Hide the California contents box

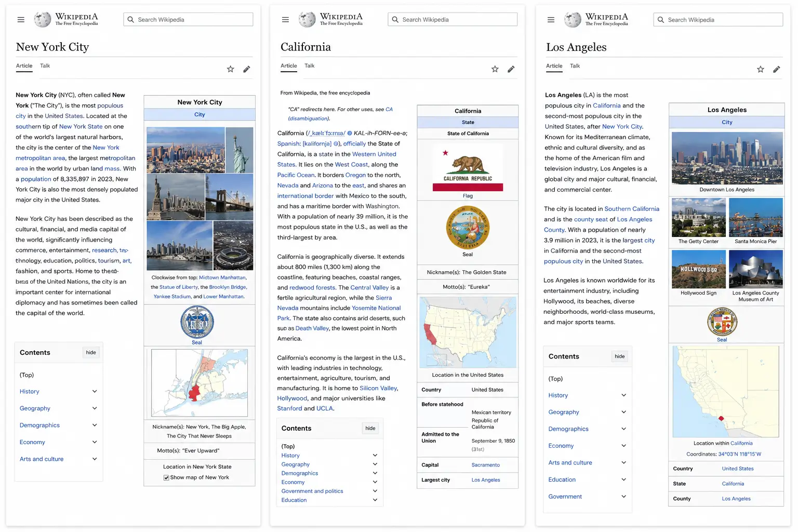click(x=370, y=428)
